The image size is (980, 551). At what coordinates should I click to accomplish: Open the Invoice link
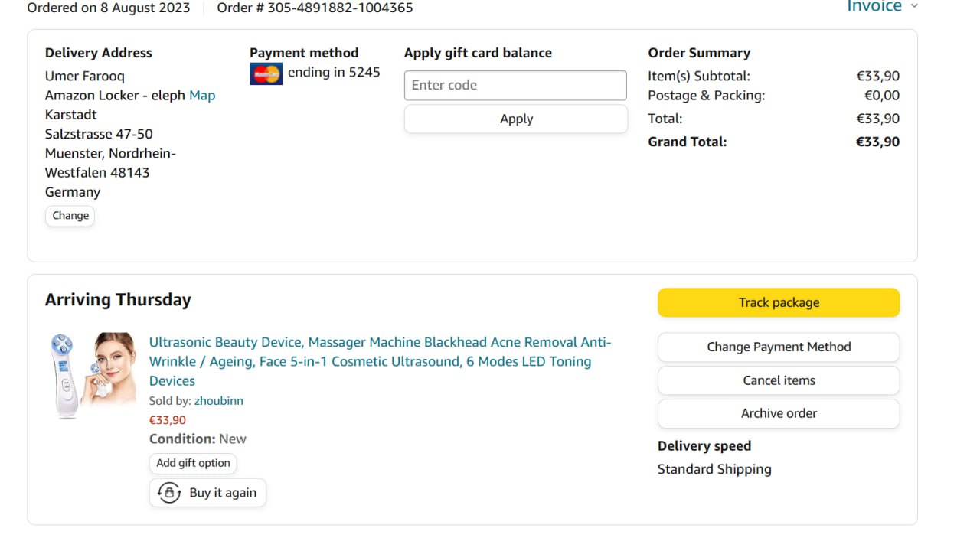[x=874, y=7]
